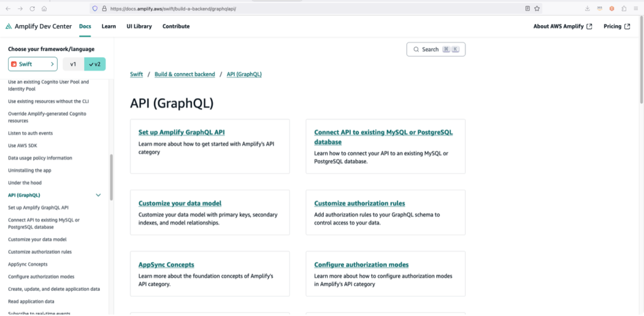Image resolution: width=644 pixels, height=316 pixels.
Task: Open Connect API to existing MySQL card link
Action: pos(383,137)
